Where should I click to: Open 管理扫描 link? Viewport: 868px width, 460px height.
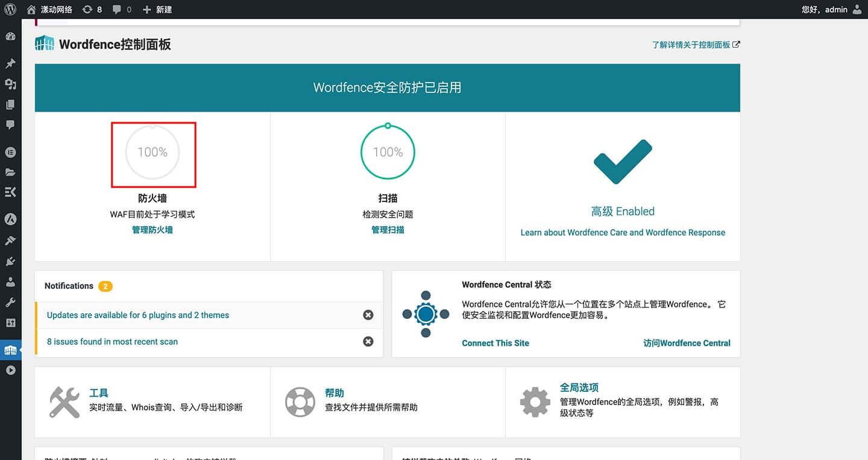click(x=388, y=230)
